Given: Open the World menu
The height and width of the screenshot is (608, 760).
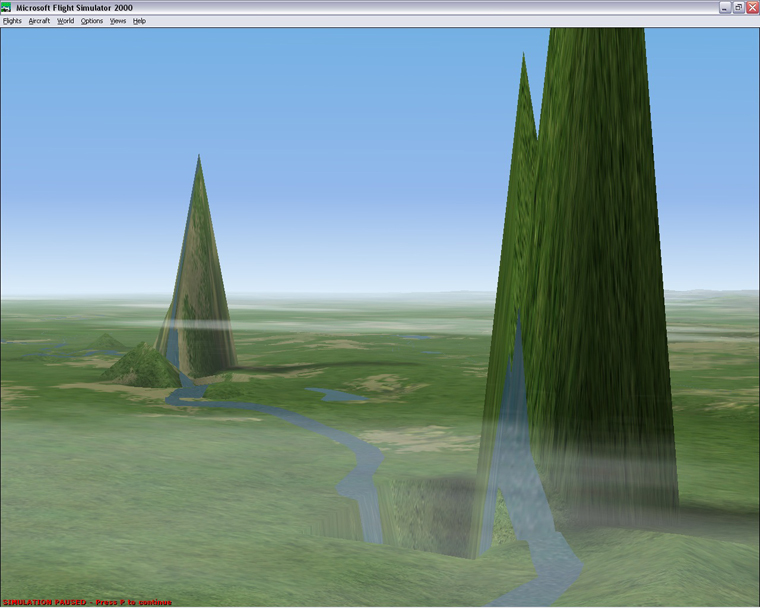Looking at the screenshot, I should [x=65, y=21].
